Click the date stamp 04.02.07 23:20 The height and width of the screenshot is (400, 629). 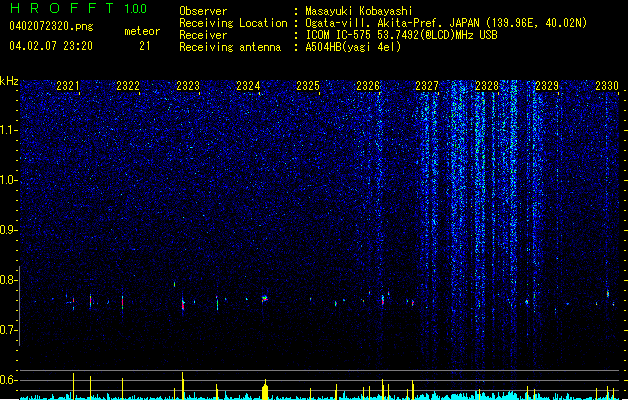(51, 46)
